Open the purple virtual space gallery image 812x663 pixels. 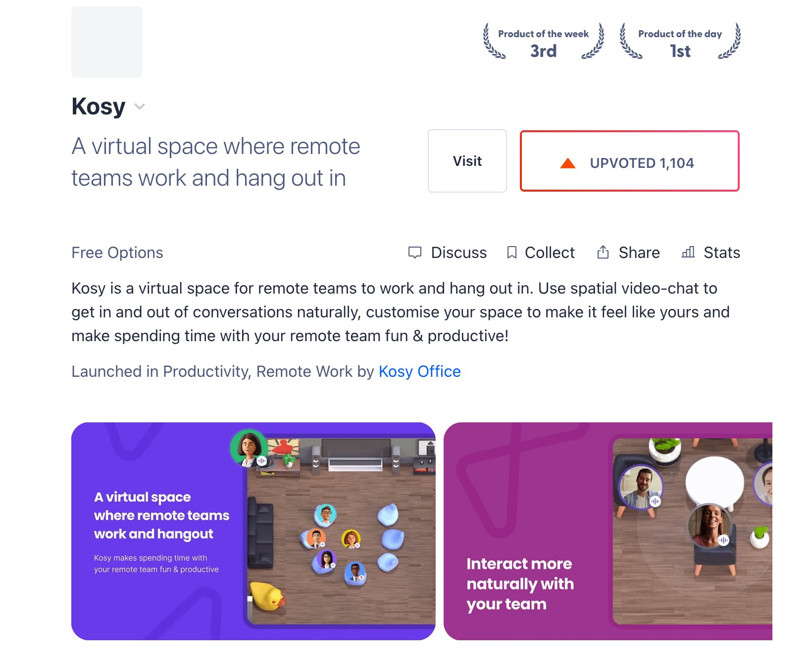click(x=254, y=531)
